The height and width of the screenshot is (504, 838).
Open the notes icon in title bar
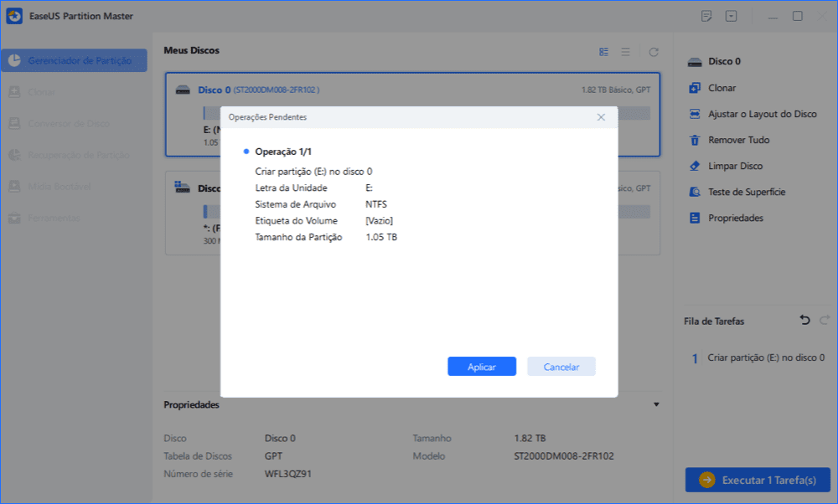706,16
